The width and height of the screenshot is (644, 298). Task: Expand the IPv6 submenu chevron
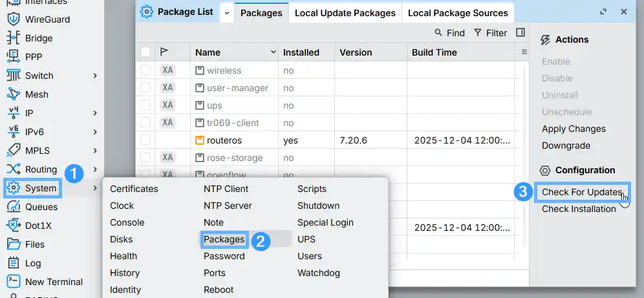coord(95,132)
